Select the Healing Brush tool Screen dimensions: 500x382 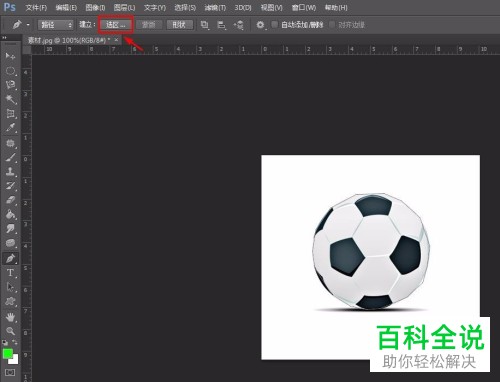10,143
